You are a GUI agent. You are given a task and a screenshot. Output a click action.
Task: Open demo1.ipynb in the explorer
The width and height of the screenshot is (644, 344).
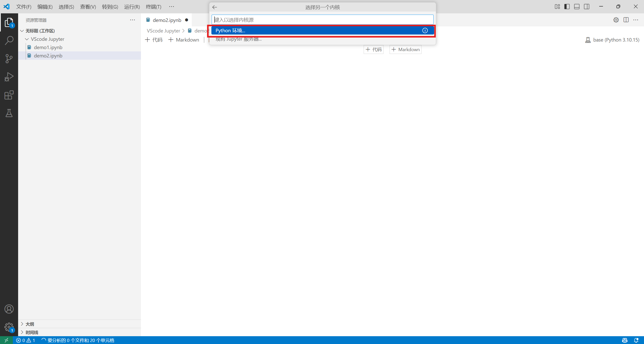tap(48, 47)
